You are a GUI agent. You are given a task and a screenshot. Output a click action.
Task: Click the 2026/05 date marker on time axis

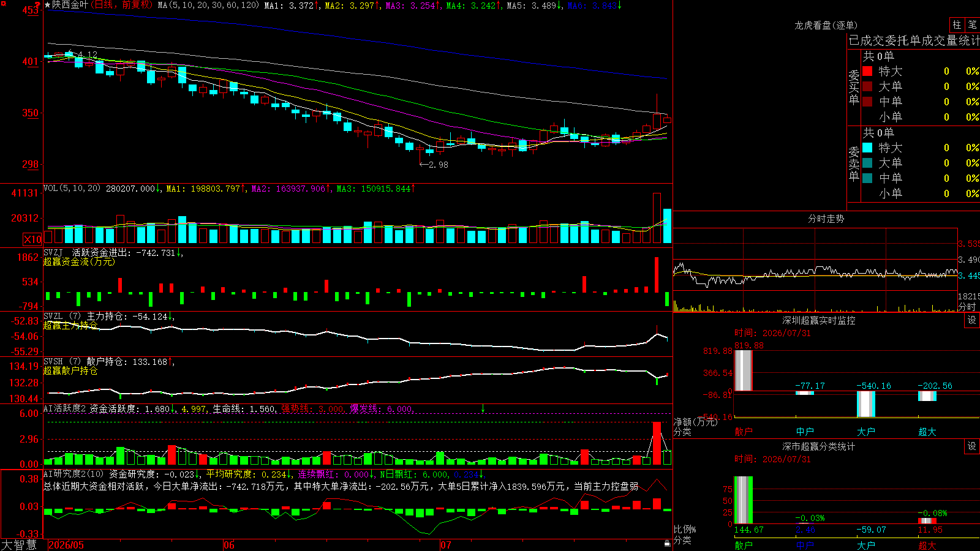click(x=66, y=545)
